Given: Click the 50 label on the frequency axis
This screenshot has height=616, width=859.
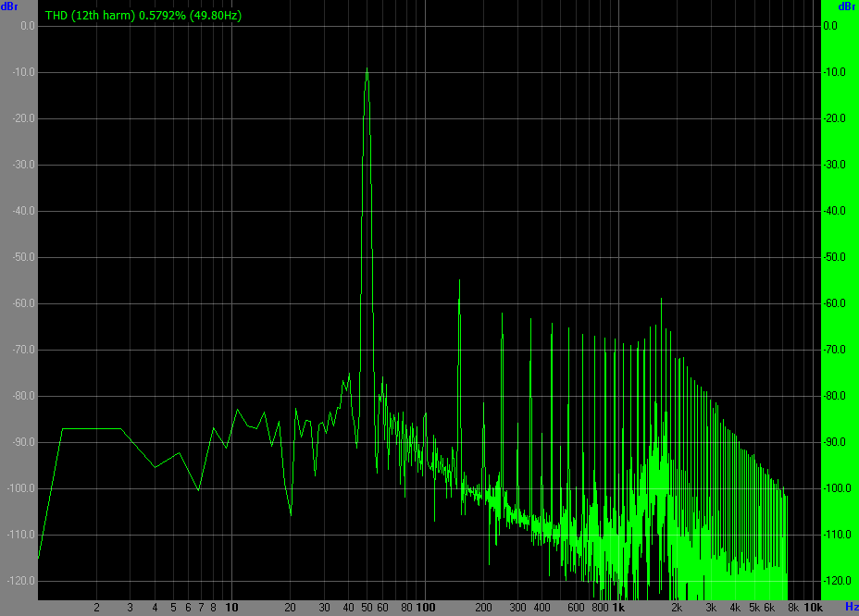Looking at the screenshot, I should coord(367,608).
